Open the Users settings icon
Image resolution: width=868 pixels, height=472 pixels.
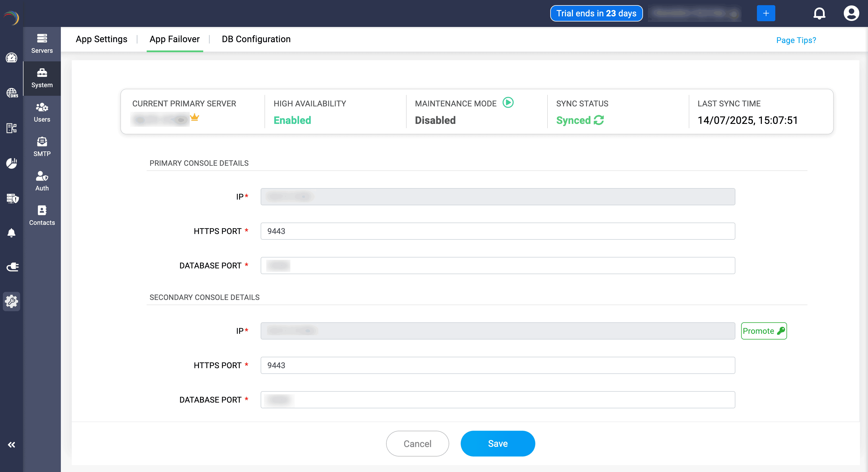[42, 112]
